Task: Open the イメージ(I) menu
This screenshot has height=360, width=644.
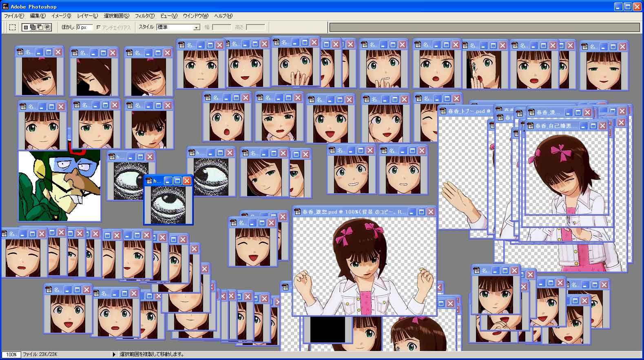Action: [x=61, y=16]
